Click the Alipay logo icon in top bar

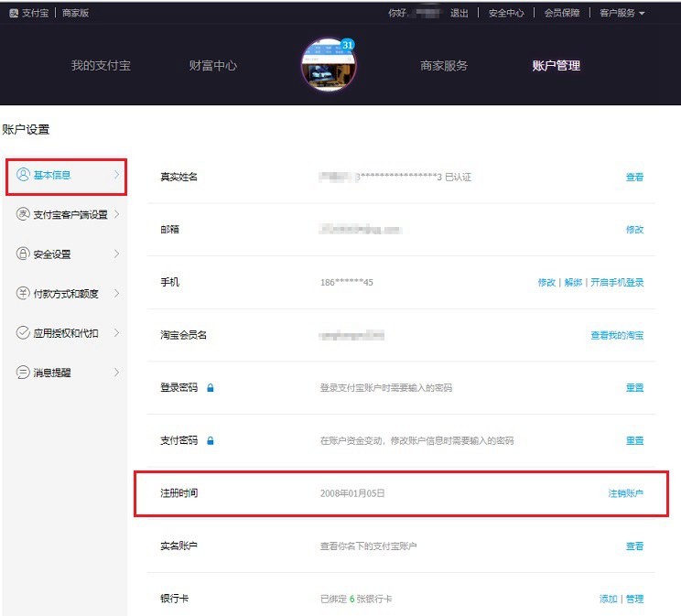[x=14, y=13]
